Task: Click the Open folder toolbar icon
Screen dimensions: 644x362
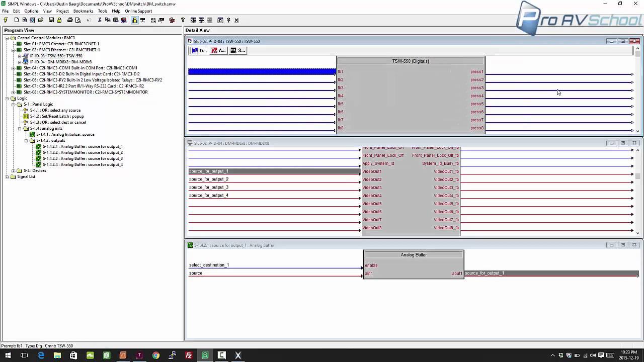Action: (x=41, y=20)
